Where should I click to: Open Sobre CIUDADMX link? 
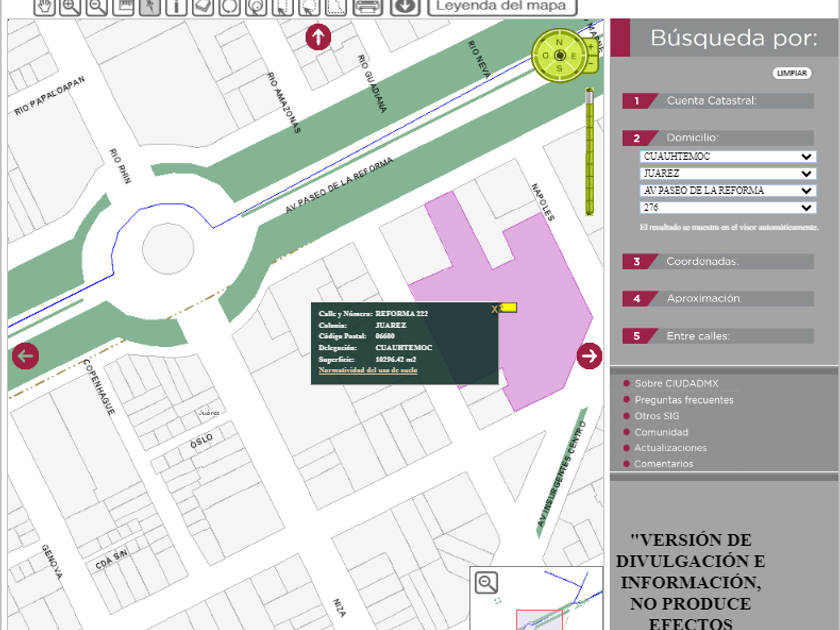677,384
